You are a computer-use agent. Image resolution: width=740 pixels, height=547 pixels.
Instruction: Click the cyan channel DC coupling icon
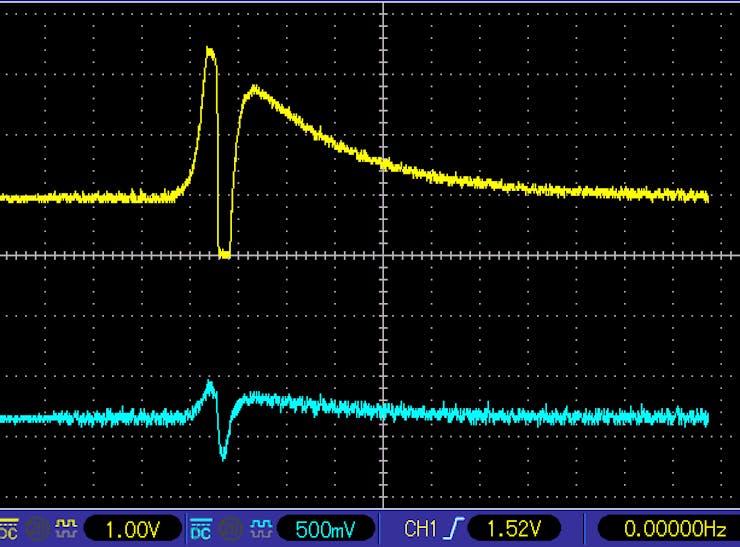click(201, 530)
